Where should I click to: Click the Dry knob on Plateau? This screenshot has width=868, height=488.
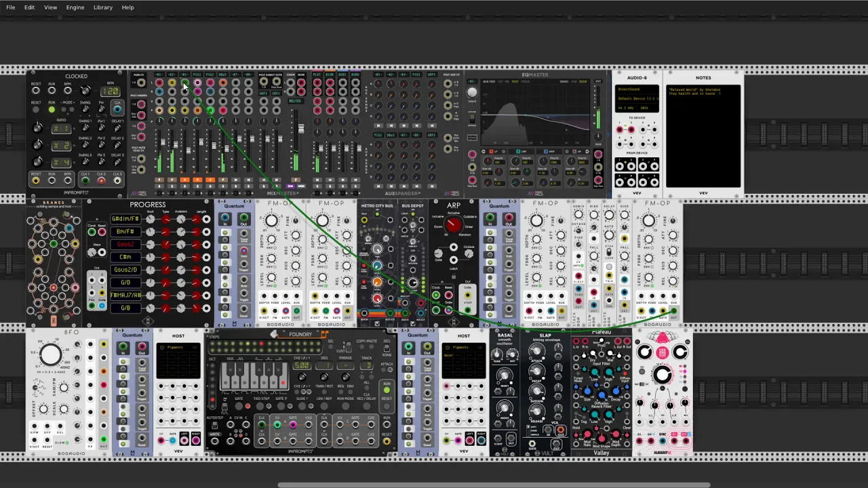pos(593,353)
